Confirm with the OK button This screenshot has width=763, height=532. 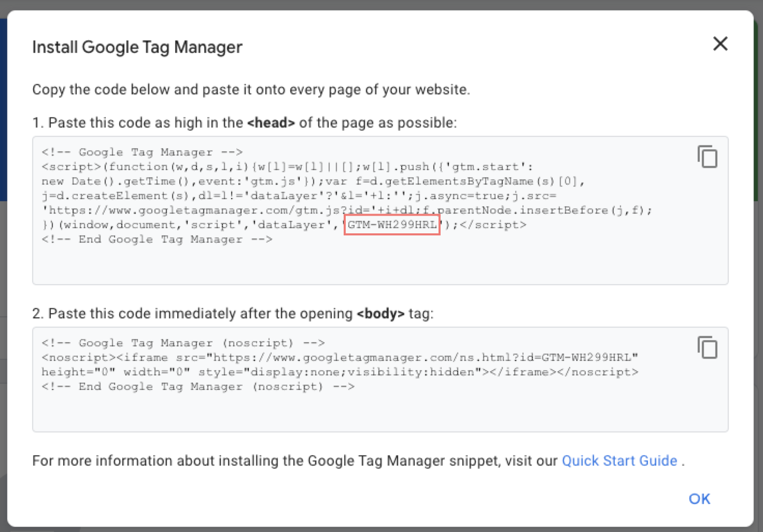point(699,499)
